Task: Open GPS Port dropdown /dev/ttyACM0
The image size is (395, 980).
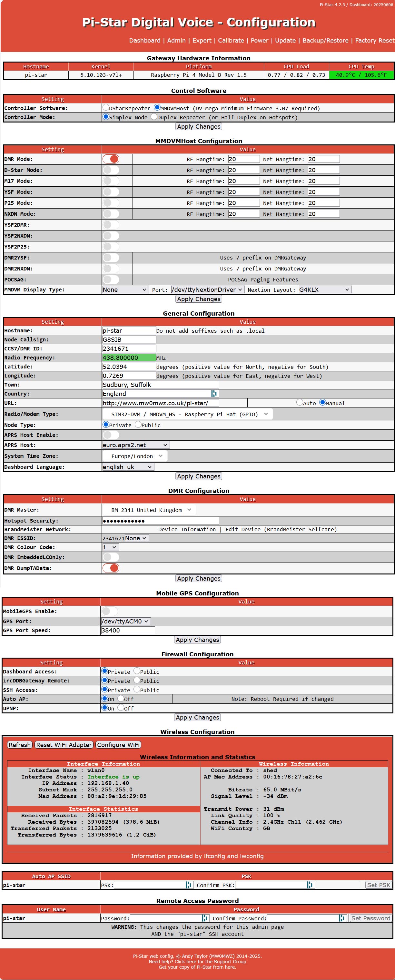Action: [125, 621]
